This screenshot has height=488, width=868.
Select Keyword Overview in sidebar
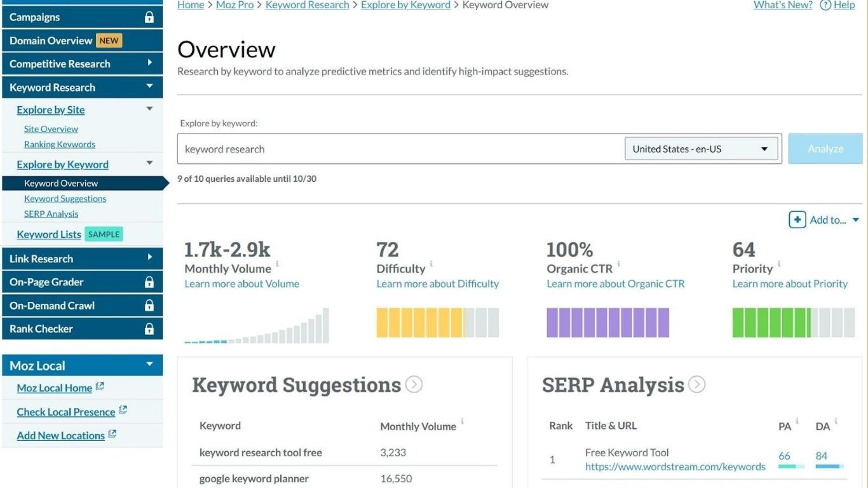(61, 184)
